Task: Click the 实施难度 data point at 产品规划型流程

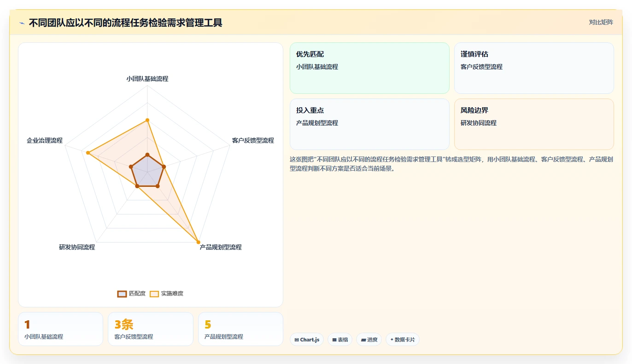Action: click(x=198, y=242)
